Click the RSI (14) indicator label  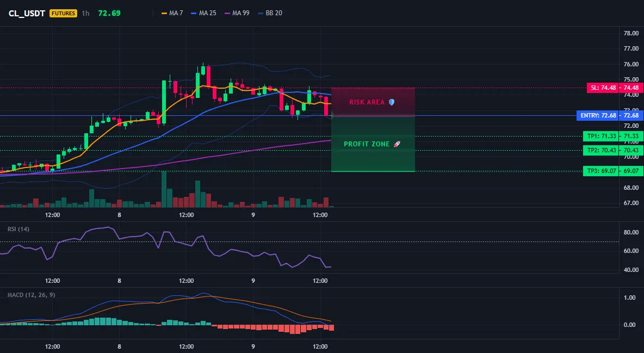[18, 229]
